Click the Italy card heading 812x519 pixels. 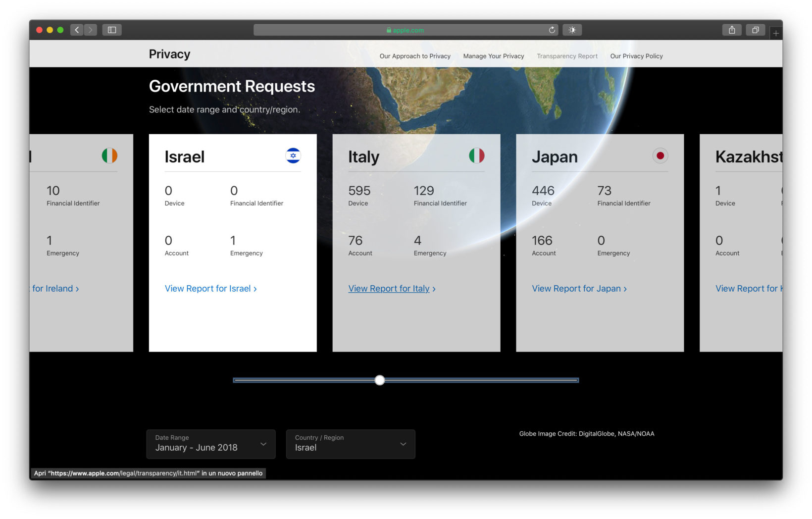[x=364, y=157]
